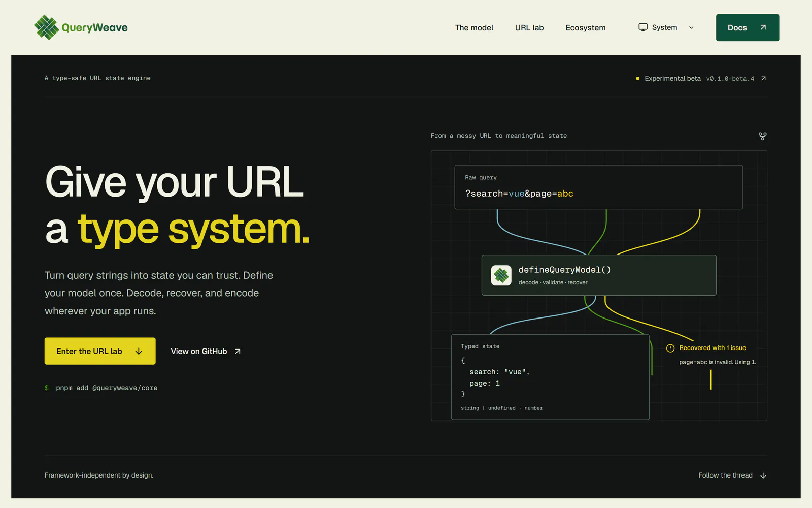The height and width of the screenshot is (508, 812).
Task: Click the Raw query label
Action: click(x=481, y=178)
